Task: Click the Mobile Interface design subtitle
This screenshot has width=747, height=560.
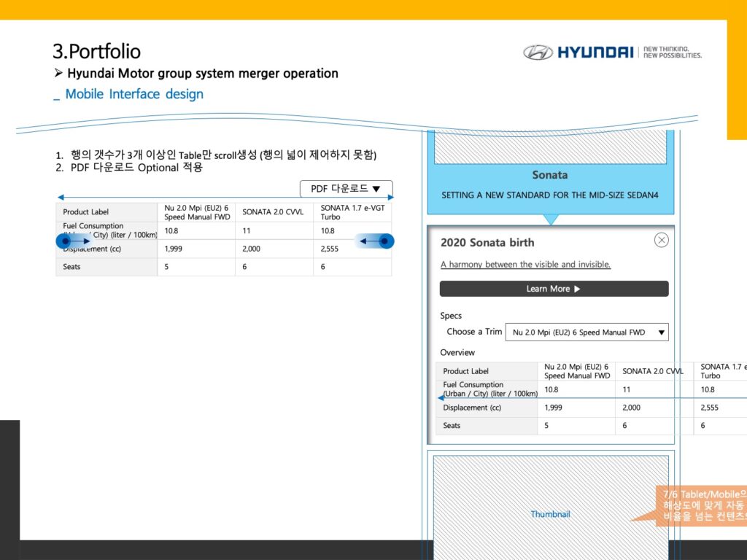Action: tap(134, 94)
